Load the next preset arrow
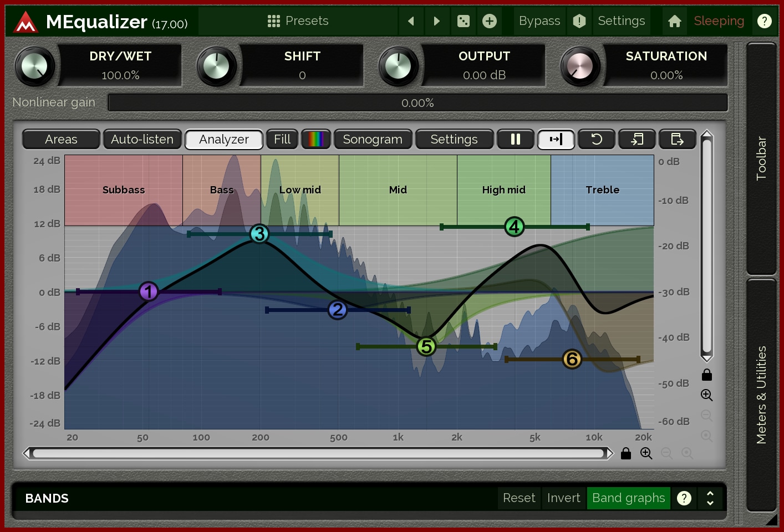Viewport: 784px width, 532px height. [x=437, y=21]
